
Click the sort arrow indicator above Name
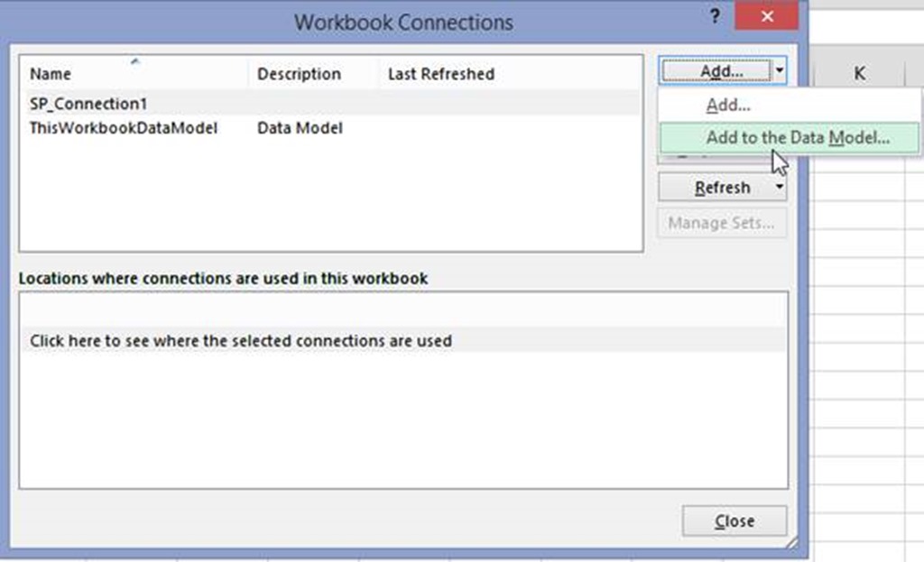(x=135, y=60)
